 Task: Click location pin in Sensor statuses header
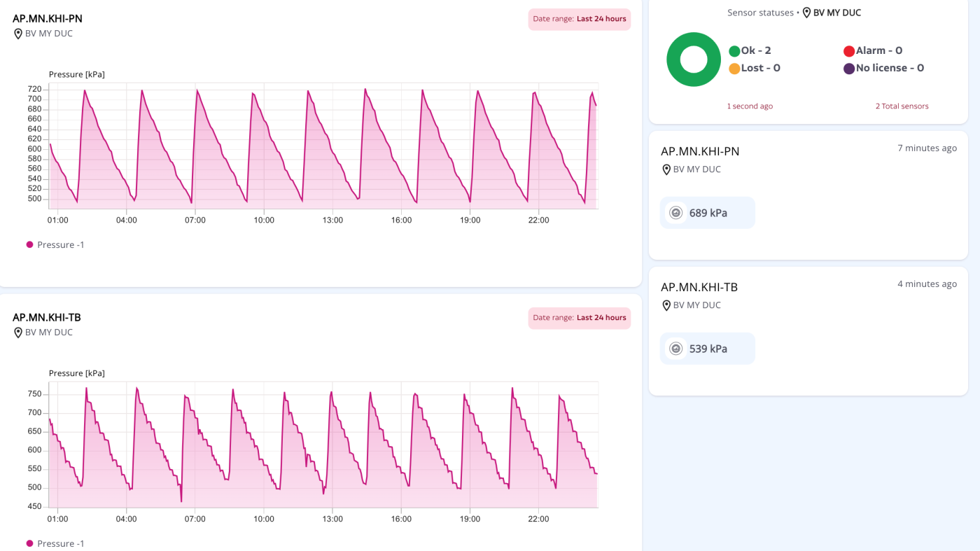(x=806, y=13)
